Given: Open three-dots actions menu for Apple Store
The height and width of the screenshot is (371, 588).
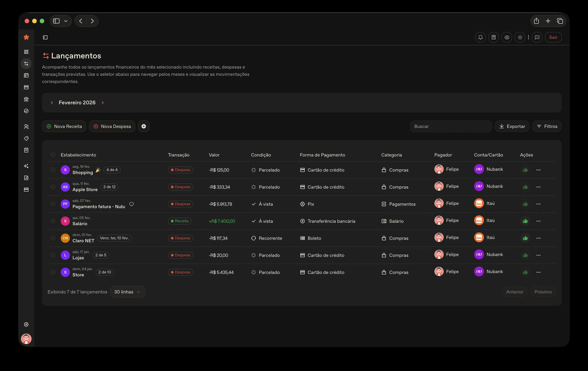Looking at the screenshot, I should [538, 187].
